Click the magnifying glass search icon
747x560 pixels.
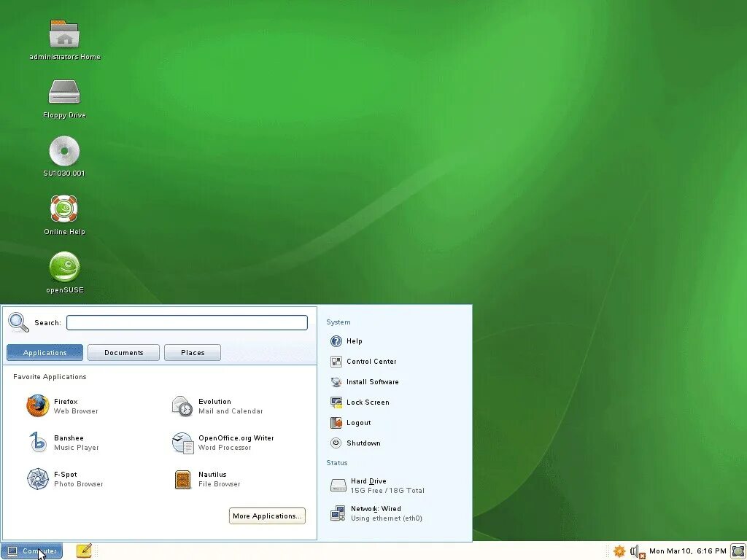(x=18, y=322)
